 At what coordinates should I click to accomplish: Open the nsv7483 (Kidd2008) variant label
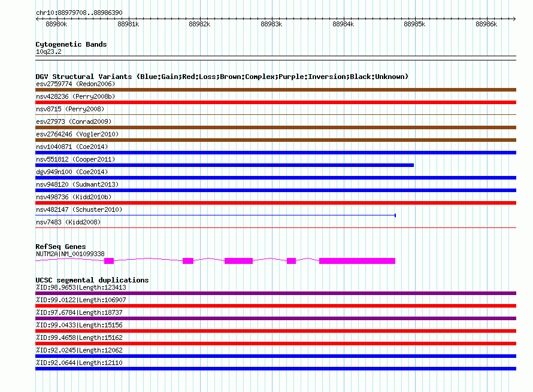click(x=68, y=222)
